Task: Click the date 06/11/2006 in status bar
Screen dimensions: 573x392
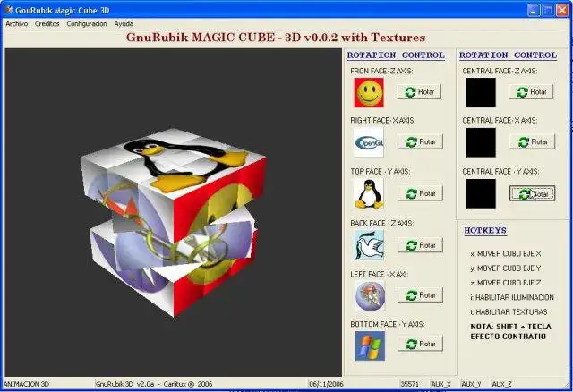Action: point(326,384)
